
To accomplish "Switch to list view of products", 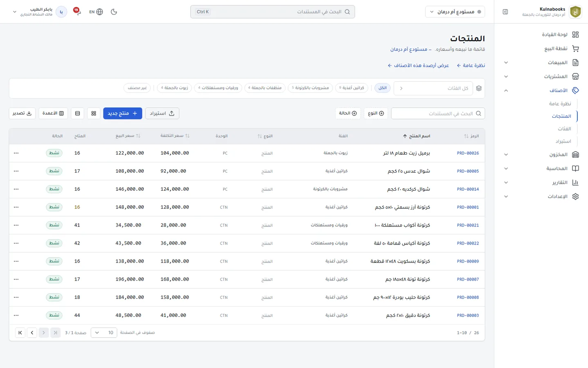I will click(x=78, y=113).
